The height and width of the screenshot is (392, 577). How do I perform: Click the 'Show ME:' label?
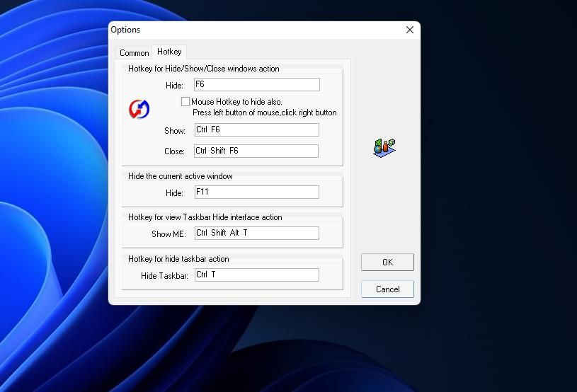pyautogui.click(x=168, y=234)
